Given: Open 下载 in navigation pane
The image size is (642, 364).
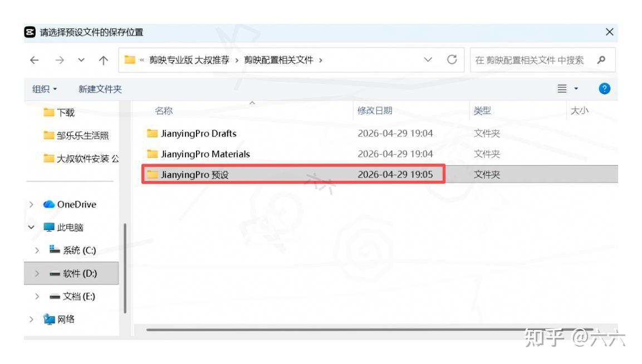Looking at the screenshot, I should pyautogui.click(x=66, y=112).
